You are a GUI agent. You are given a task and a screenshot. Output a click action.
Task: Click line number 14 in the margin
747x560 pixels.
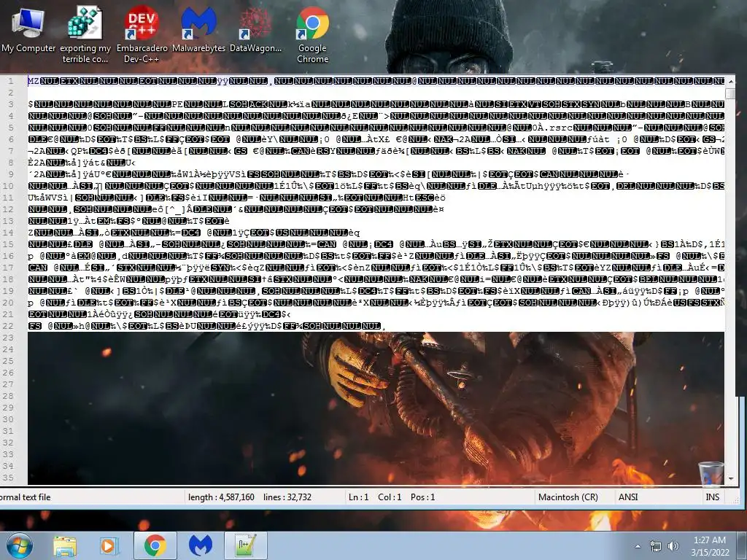pyautogui.click(x=8, y=233)
